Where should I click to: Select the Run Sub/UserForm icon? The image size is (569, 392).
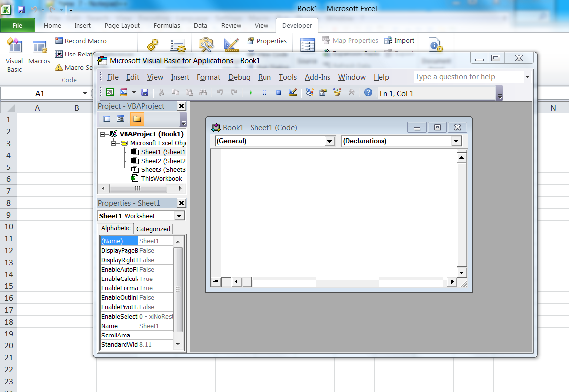coord(251,92)
